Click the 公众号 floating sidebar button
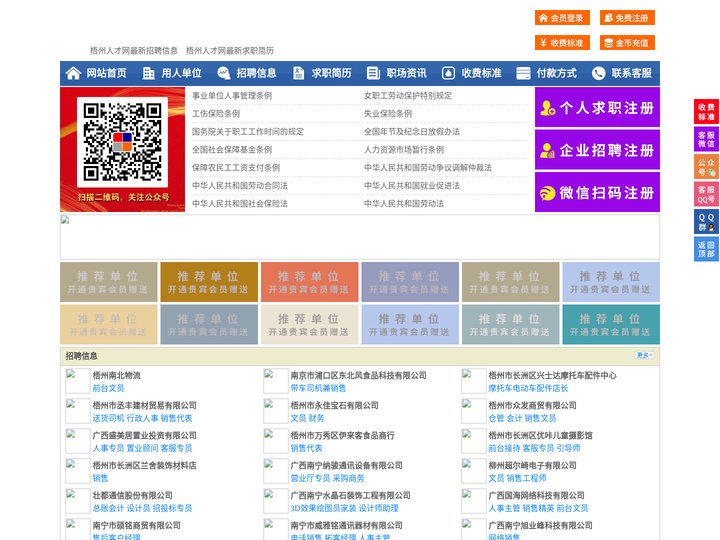720x540 pixels. (706, 167)
